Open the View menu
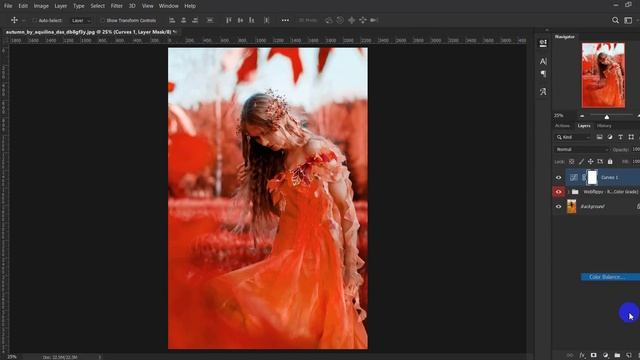The height and width of the screenshot is (360, 640). pyautogui.click(x=147, y=6)
